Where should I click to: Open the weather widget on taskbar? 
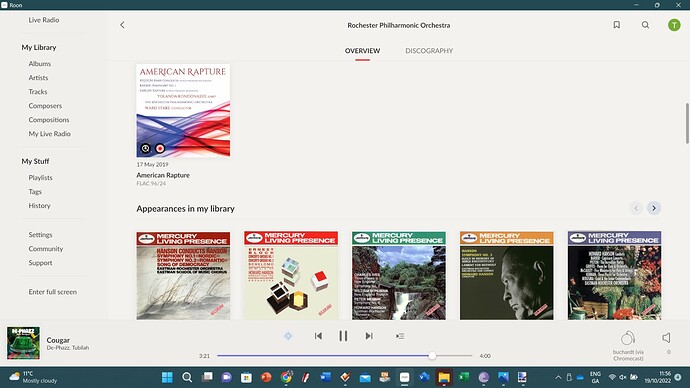[34, 377]
